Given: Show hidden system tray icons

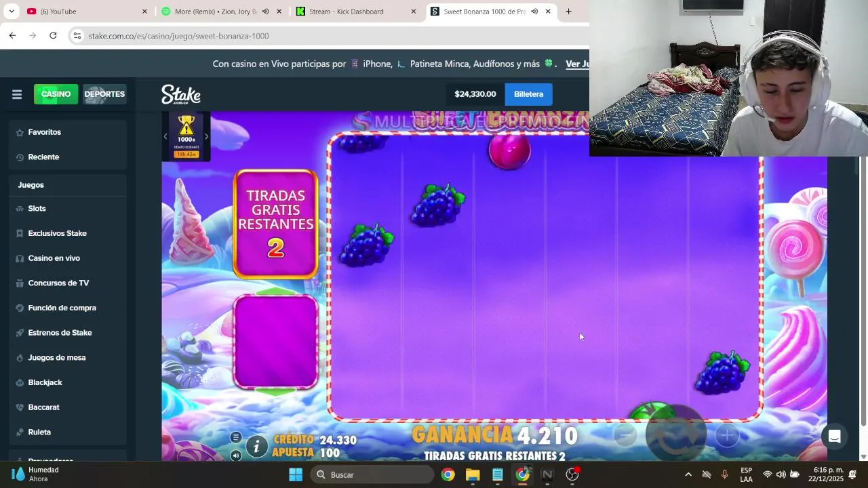Looking at the screenshot, I should point(688,474).
